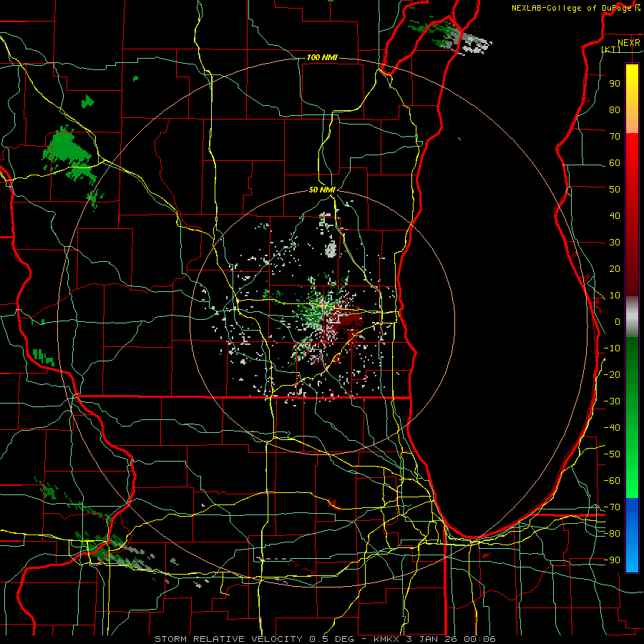Click the -70 value on the velocity scale
This screenshot has width=644, height=644.
(612, 507)
